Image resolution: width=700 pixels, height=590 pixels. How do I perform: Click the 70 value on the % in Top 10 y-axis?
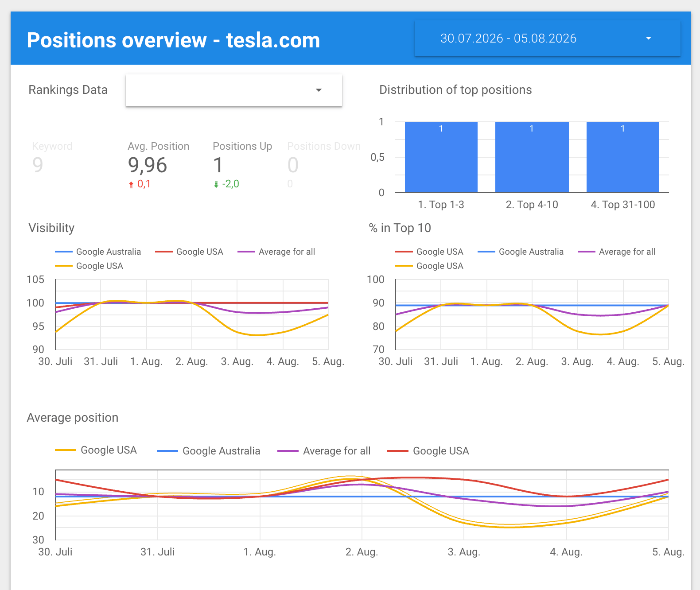[379, 349]
